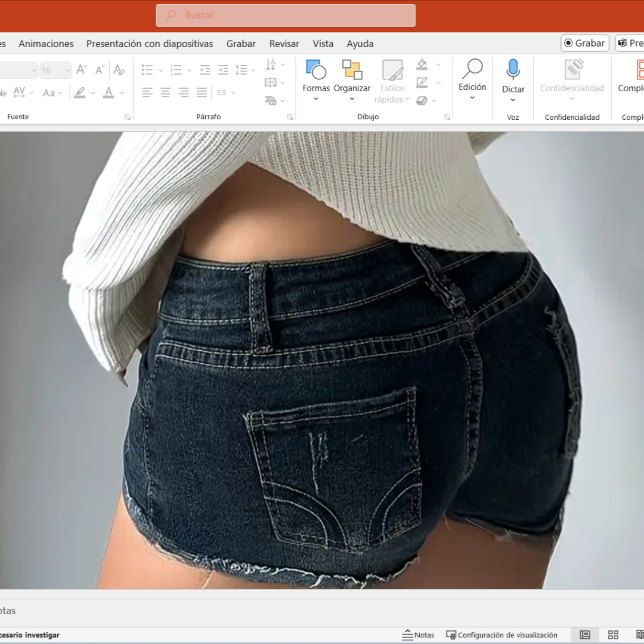Toggle the Notas pane in status bar
The height and width of the screenshot is (644, 644).
(x=418, y=635)
